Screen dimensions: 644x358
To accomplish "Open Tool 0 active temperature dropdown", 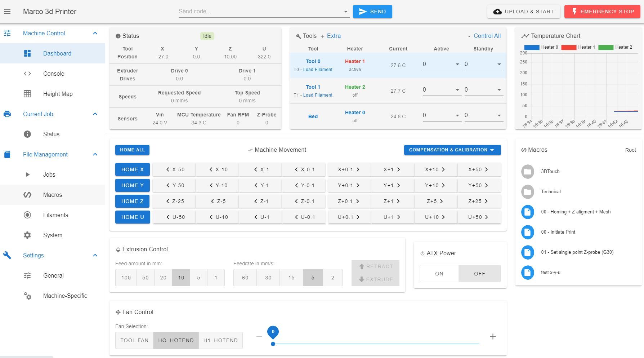I will coord(457,64).
